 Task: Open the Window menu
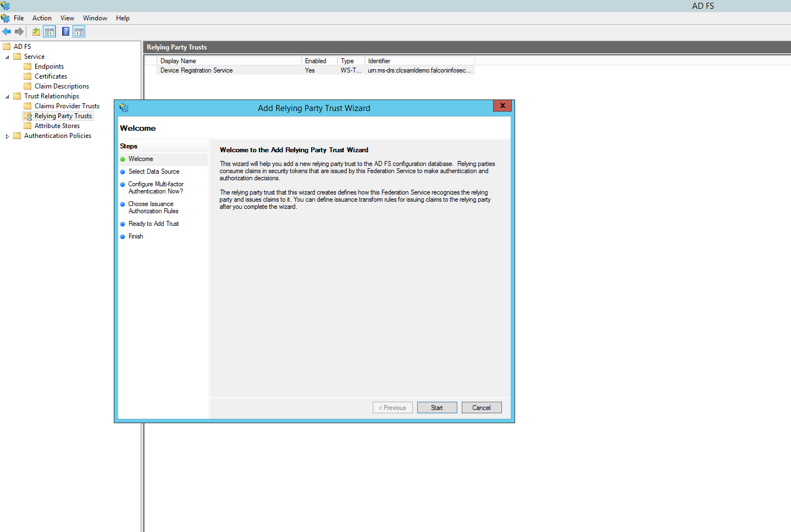pos(95,18)
